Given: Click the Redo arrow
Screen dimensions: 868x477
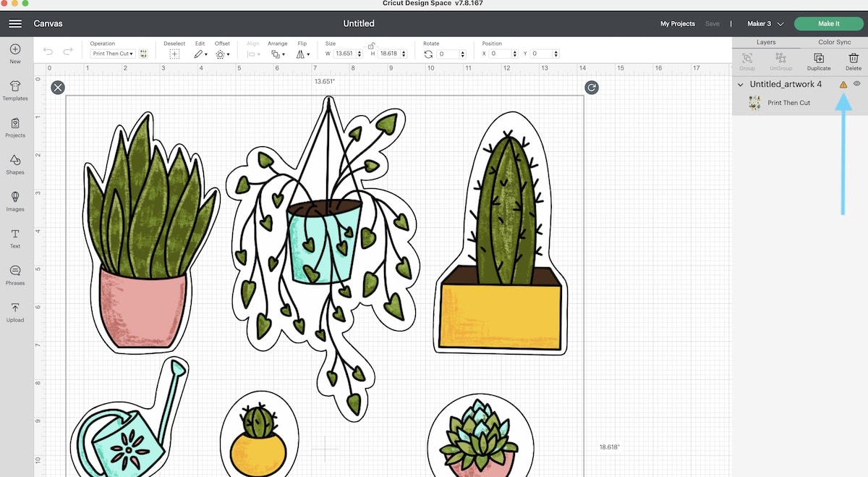Looking at the screenshot, I should 67,51.
